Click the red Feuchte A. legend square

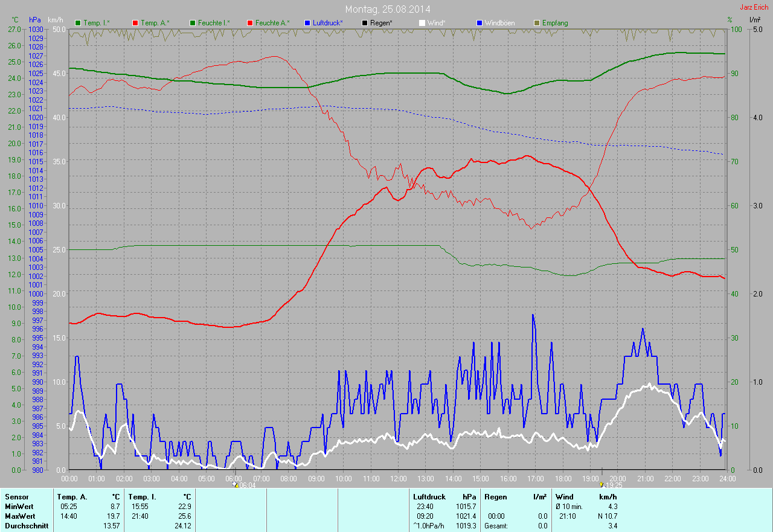[250, 23]
